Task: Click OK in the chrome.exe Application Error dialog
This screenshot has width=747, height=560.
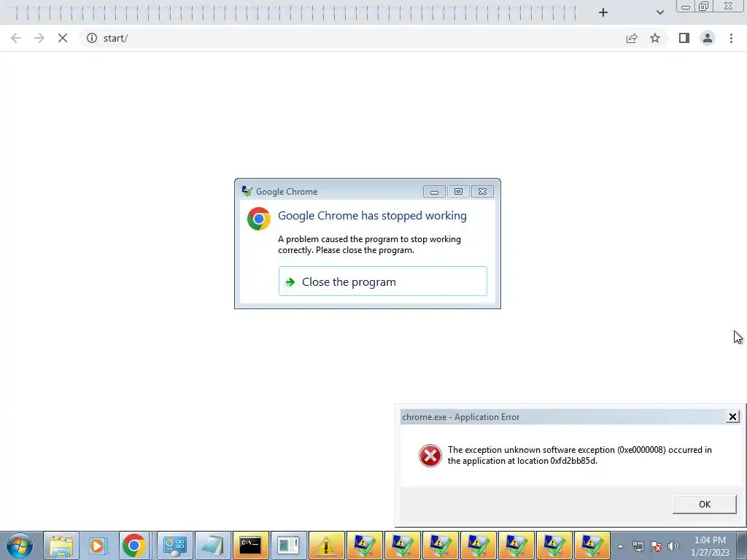Action: click(704, 505)
